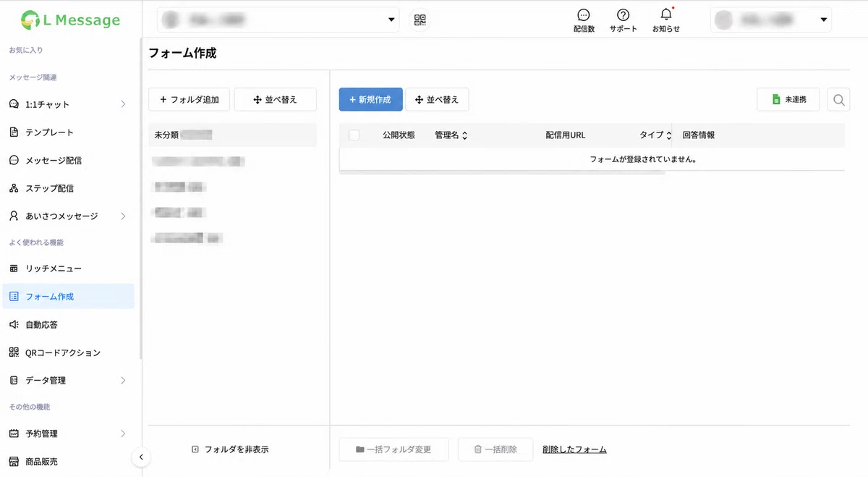This screenshot has width=868, height=477.
Task: Open the QR code icon in header
Action: 420,20
